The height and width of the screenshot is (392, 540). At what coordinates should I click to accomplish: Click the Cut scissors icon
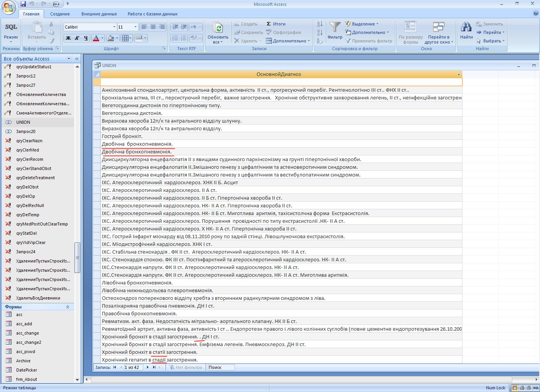51,24
